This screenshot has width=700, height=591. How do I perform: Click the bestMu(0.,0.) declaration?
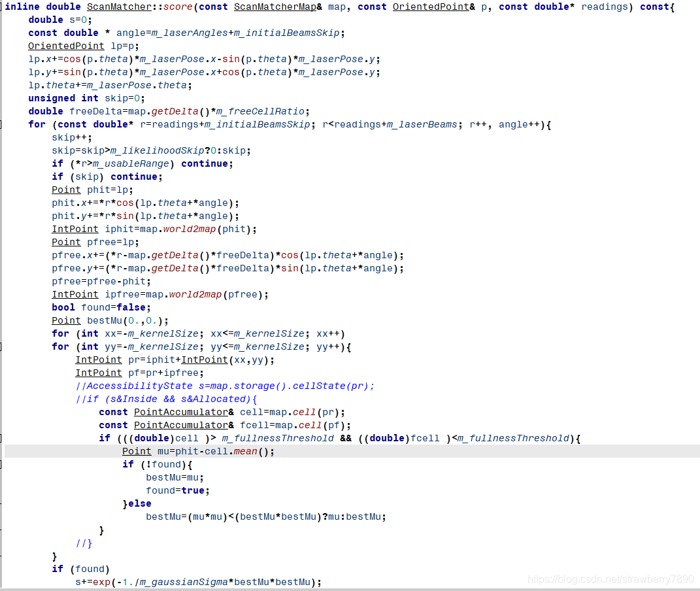click(x=127, y=320)
